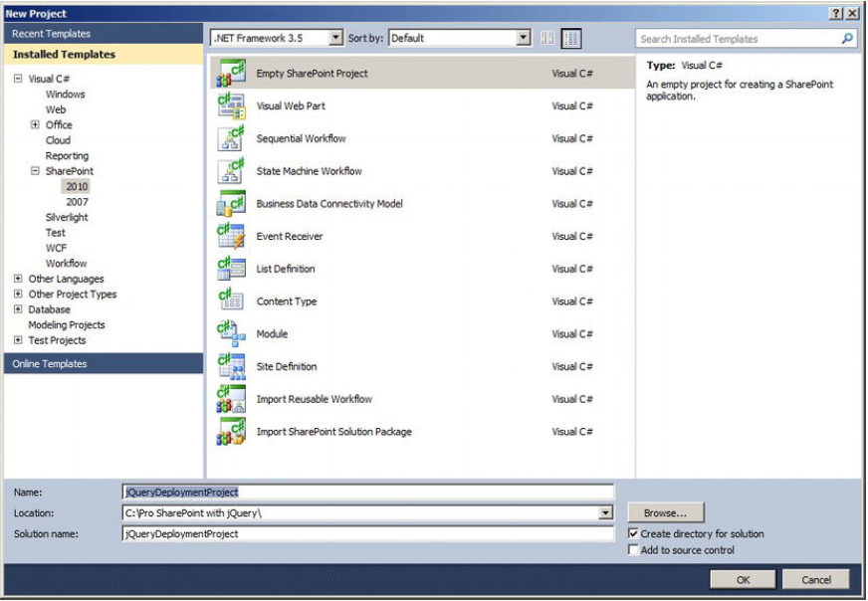Image resolution: width=868 pixels, height=601 pixels.
Task: Open the Recent Templates section
Action: [x=104, y=34]
